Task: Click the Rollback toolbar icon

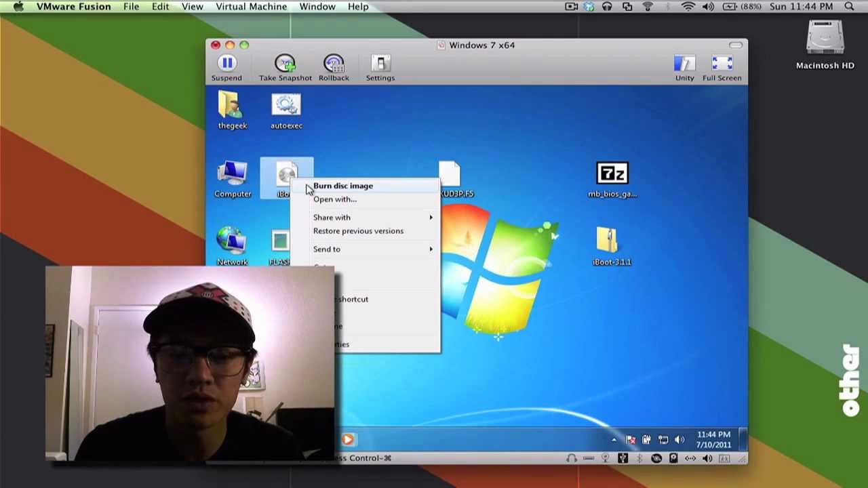Action: click(x=334, y=68)
